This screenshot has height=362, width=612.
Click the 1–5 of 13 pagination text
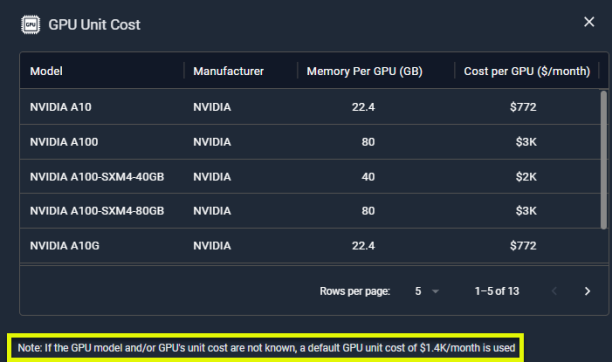click(x=497, y=291)
